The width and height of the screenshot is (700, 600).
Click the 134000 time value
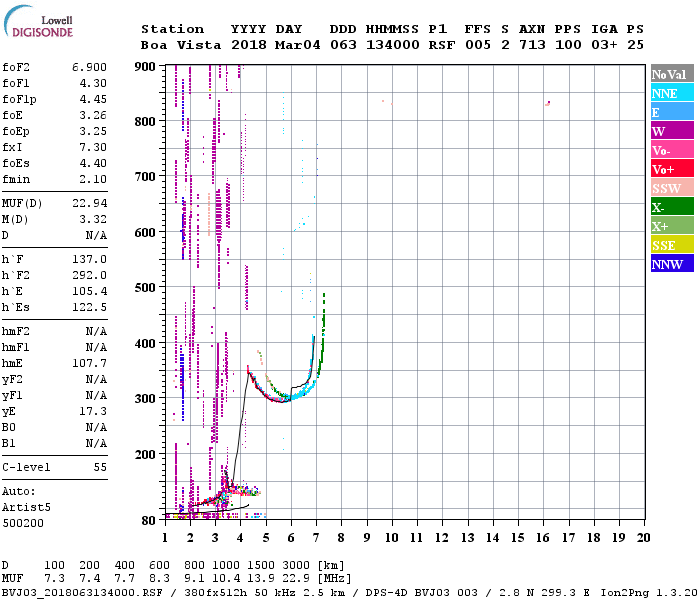pyautogui.click(x=392, y=45)
